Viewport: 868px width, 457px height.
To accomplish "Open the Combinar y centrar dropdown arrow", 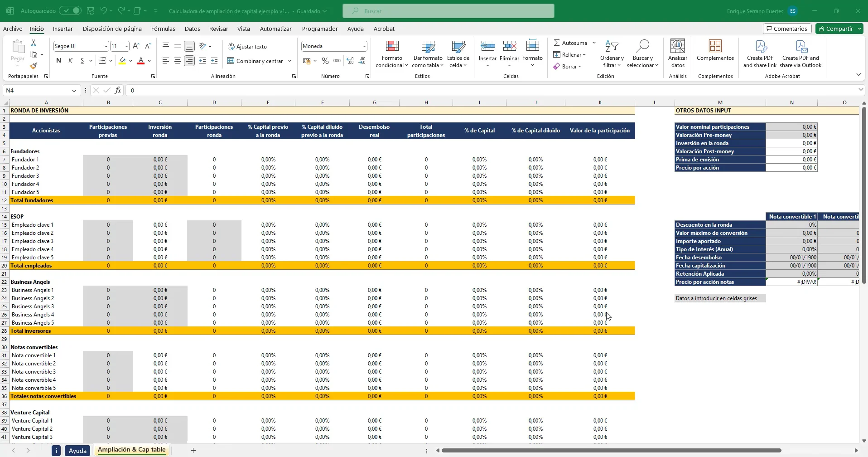I will pyautogui.click(x=289, y=61).
